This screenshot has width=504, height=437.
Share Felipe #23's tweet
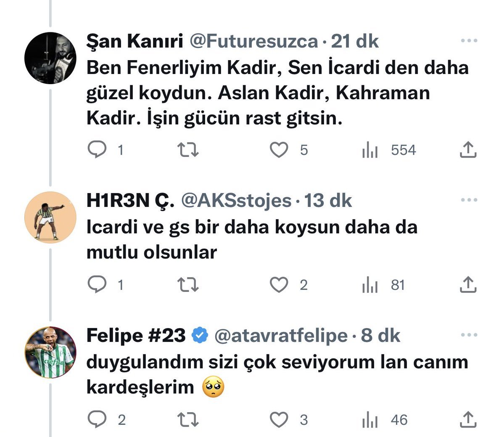point(468,419)
